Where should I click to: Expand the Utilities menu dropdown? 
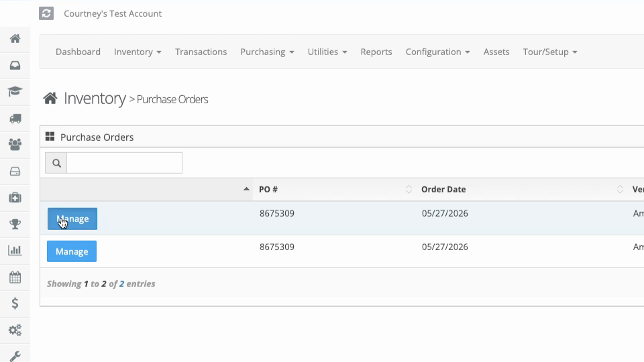tap(327, 52)
